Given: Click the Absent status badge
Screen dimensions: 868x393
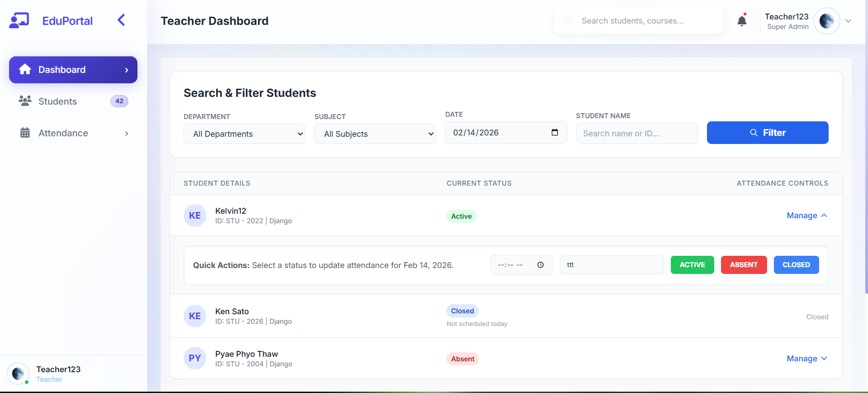Looking at the screenshot, I should point(463,359).
